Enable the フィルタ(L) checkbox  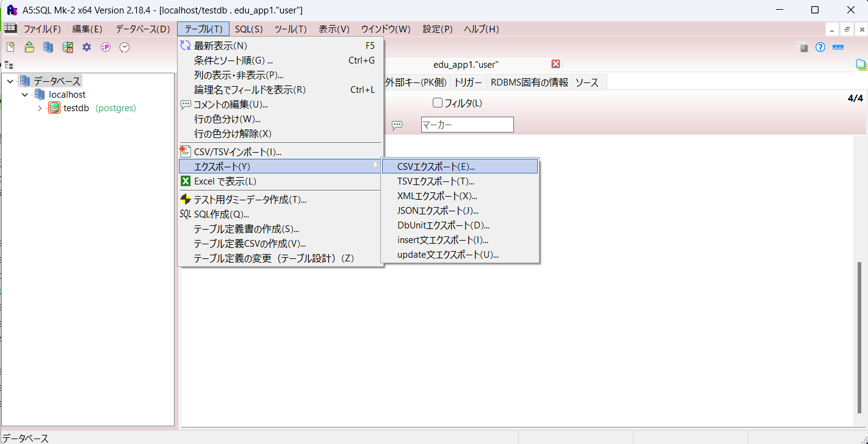[437, 103]
